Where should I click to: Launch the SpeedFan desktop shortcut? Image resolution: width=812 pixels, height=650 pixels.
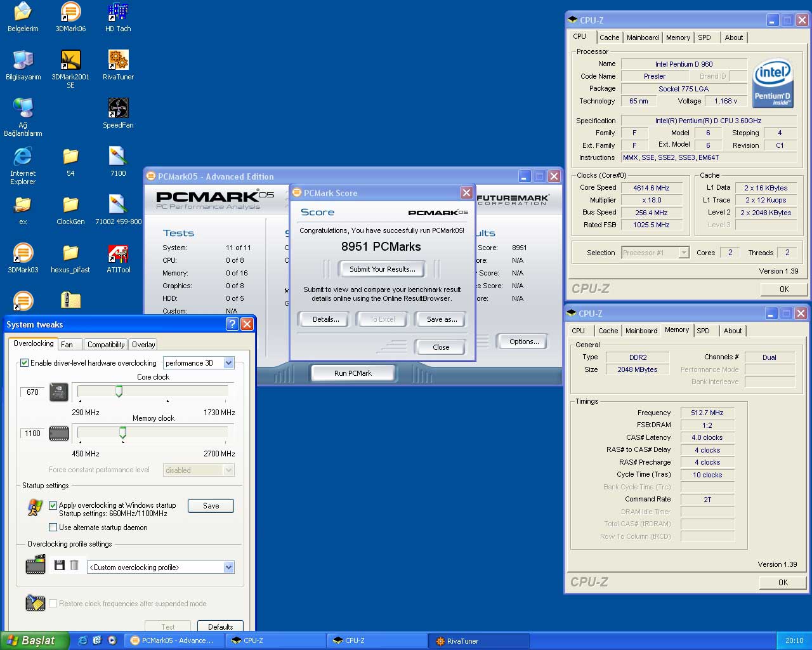pos(118,114)
